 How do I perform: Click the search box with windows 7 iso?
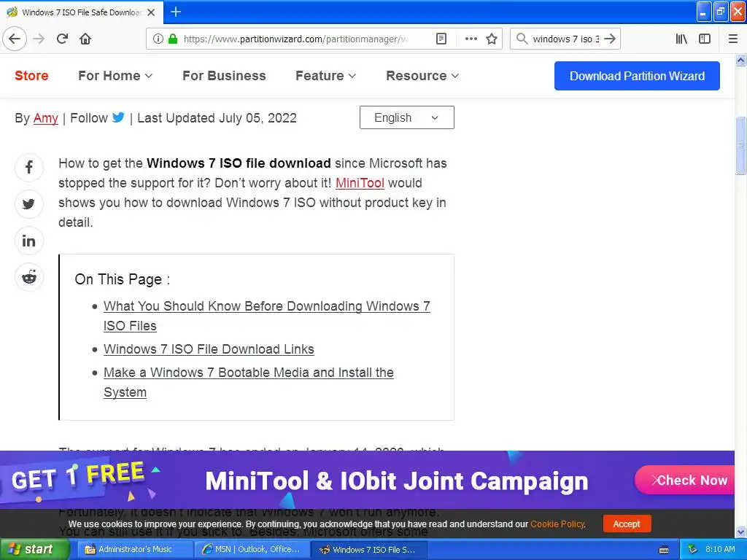[x=565, y=39]
